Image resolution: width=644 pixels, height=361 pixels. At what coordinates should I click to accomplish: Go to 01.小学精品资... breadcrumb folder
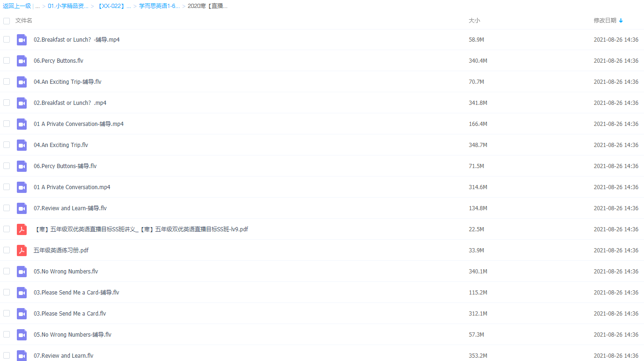click(x=68, y=6)
